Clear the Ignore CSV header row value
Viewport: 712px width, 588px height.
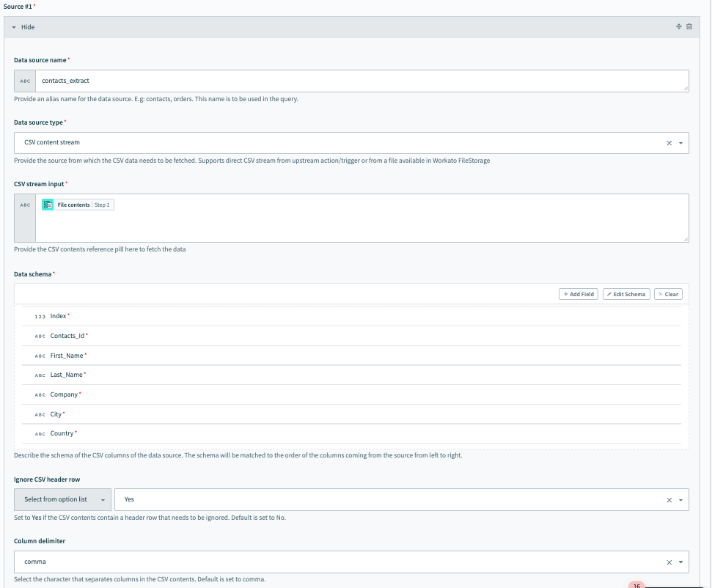(x=669, y=500)
